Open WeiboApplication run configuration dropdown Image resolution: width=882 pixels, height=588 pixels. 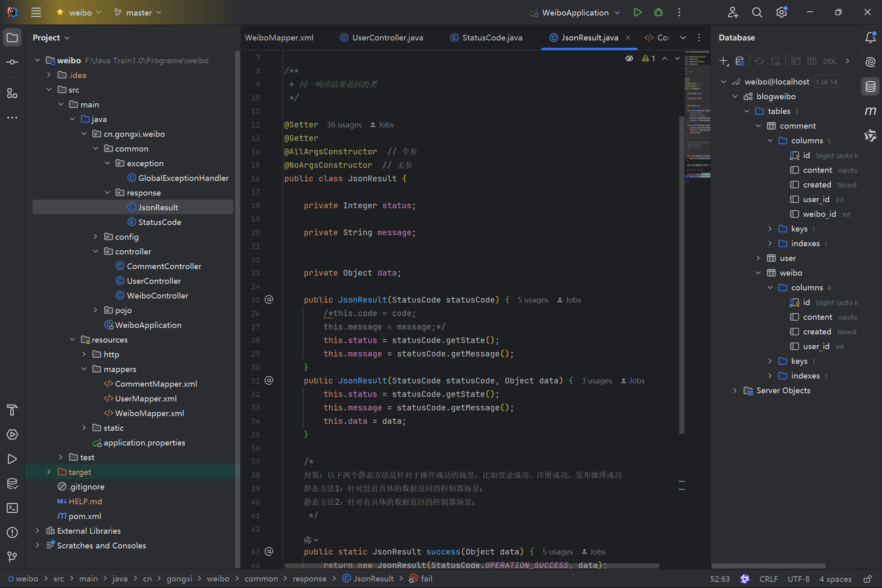(575, 13)
